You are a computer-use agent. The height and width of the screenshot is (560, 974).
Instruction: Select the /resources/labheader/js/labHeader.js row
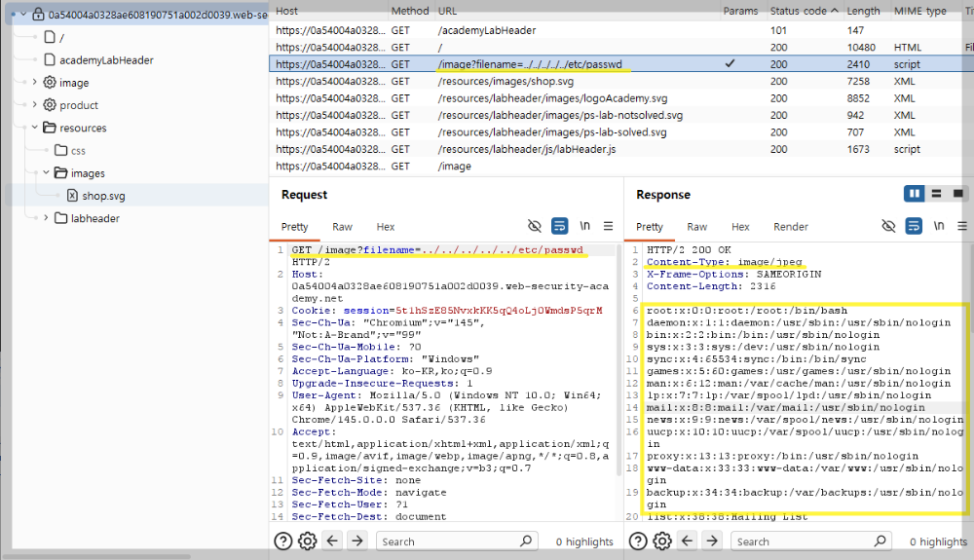[x=621, y=149]
